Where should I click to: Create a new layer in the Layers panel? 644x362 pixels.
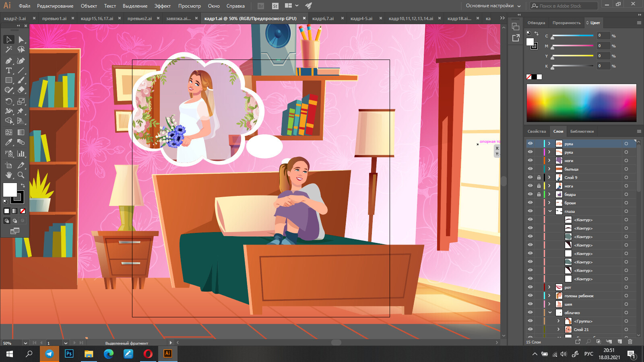(619, 341)
